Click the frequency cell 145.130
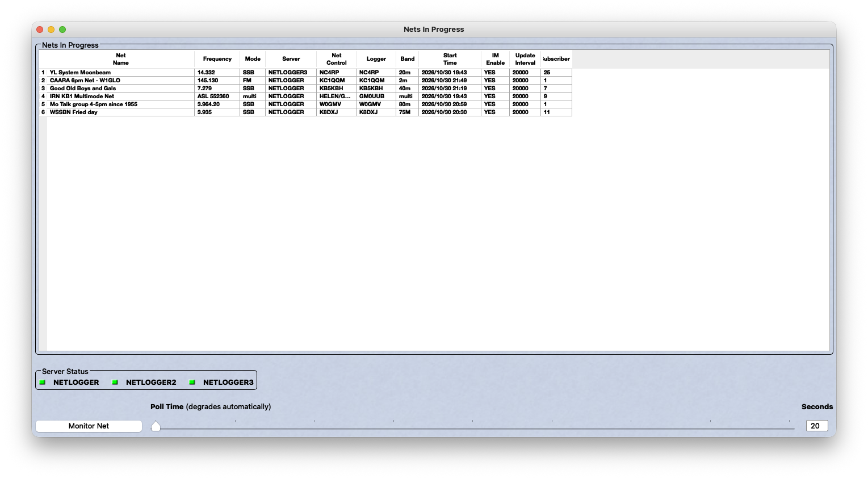The image size is (868, 479). click(217, 81)
